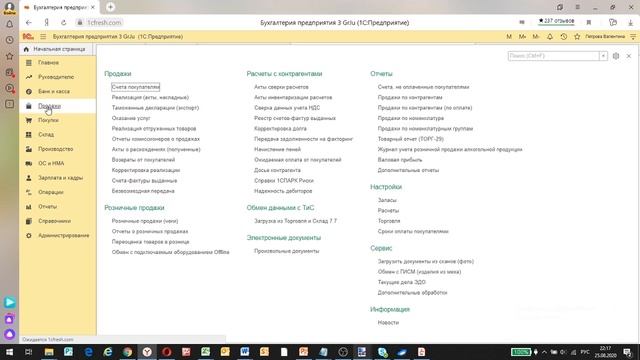Click the Главное section icon
Image resolution: width=640 pixels, height=360 pixels.
point(29,63)
